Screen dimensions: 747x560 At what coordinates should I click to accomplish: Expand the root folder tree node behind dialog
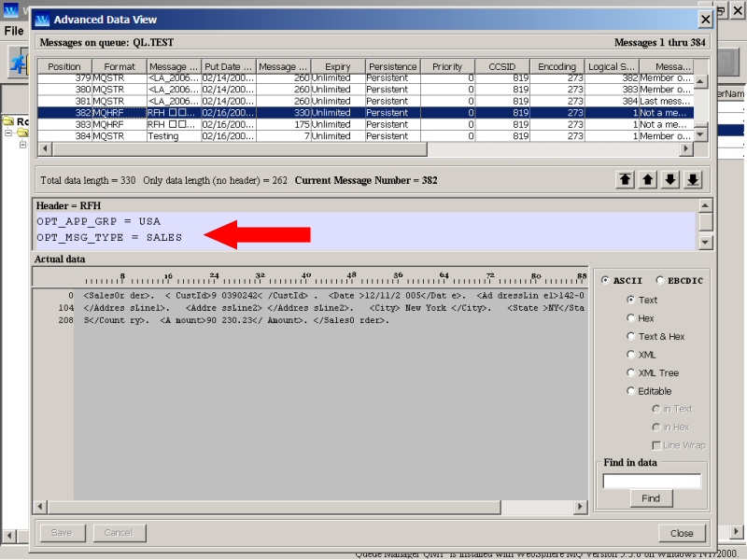pos(8,133)
